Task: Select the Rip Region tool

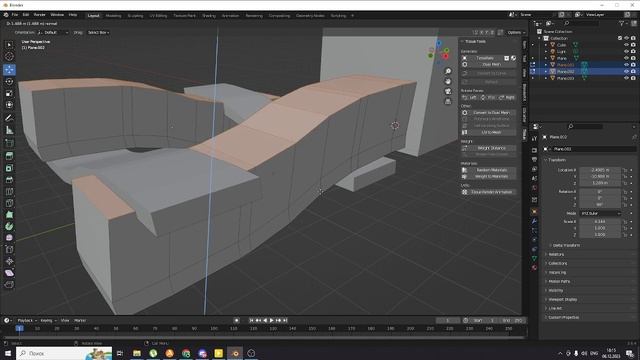Action: tap(9, 284)
